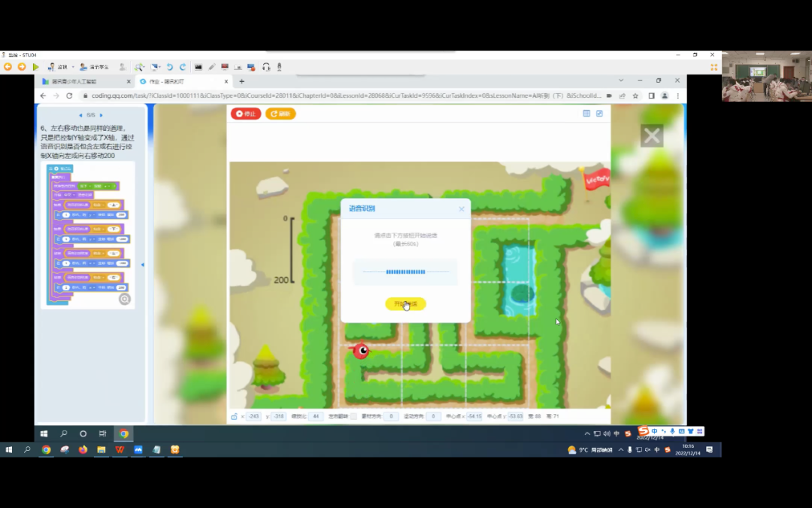The image size is (812, 508).
Task: Click the lock icon in sprite properties bar
Action: (x=234, y=416)
